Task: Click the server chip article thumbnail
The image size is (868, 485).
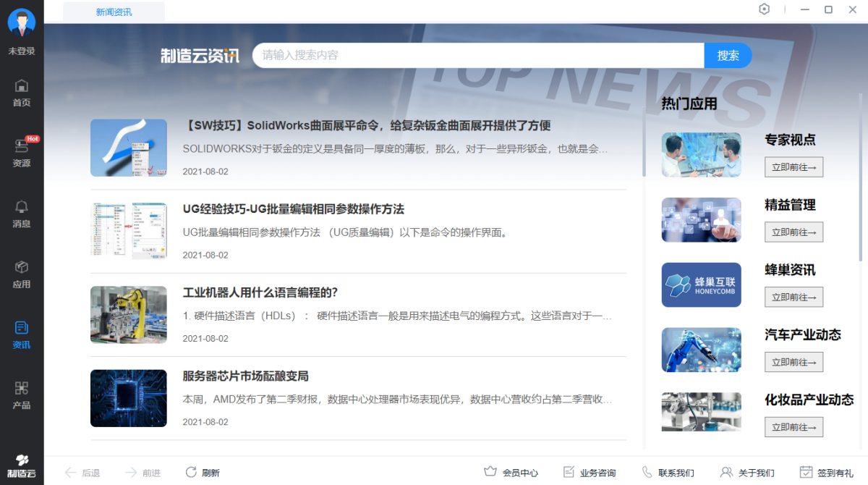Action: 129,398
